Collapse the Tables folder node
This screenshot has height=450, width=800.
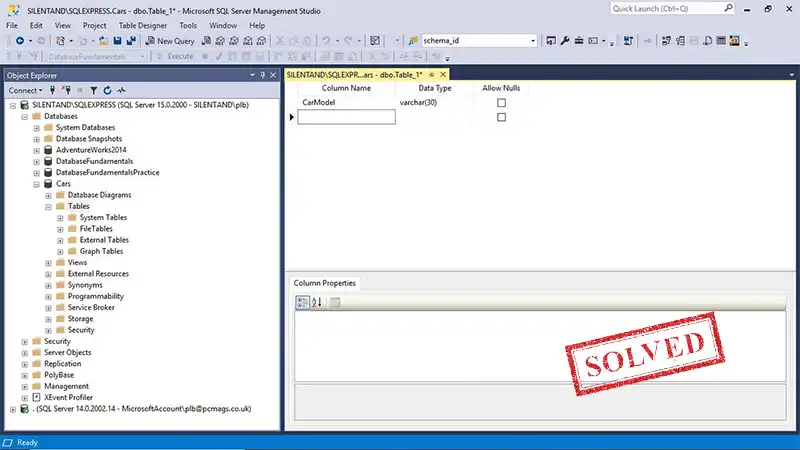tap(48, 207)
